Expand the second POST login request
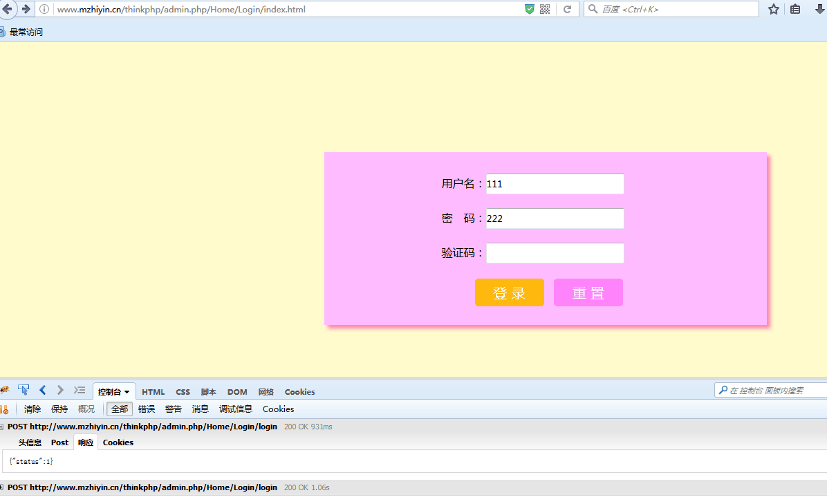The image size is (827, 504). (2, 487)
